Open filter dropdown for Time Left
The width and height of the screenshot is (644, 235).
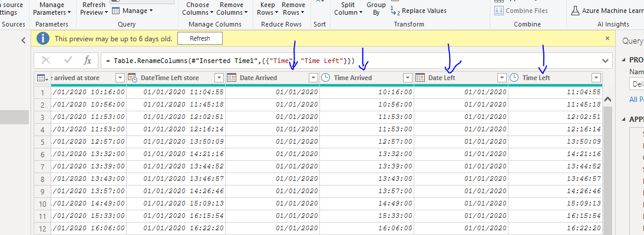tap(596, 78)
